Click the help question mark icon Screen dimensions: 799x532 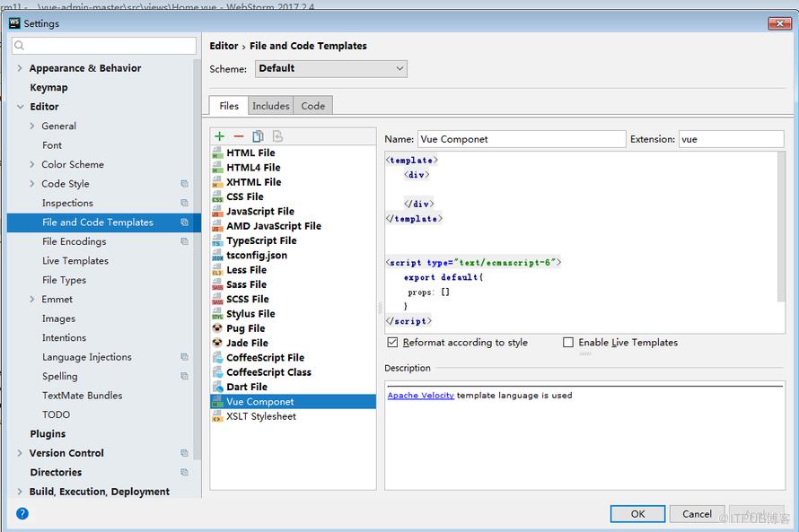(x=22, y=513)
